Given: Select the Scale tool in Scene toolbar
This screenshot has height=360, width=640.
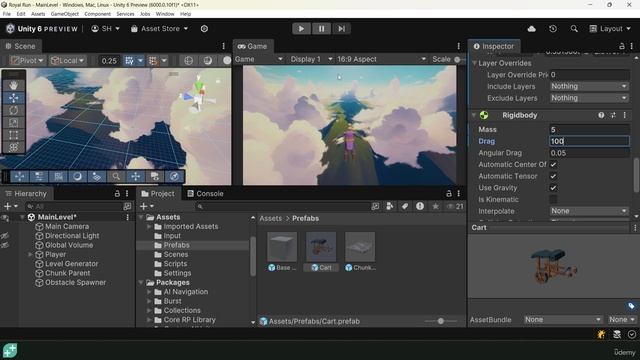Looking at the screenshot, I should pos(13,122).
